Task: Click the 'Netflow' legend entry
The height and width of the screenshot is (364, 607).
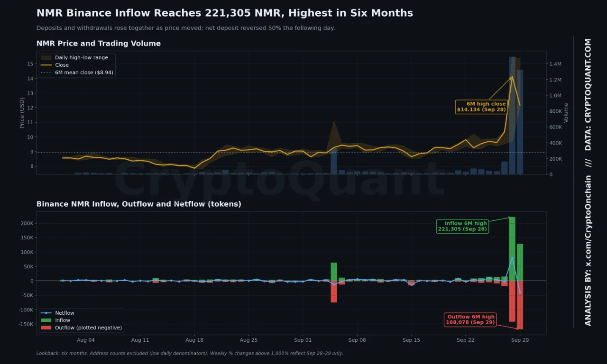Action: tap(58, 313)
